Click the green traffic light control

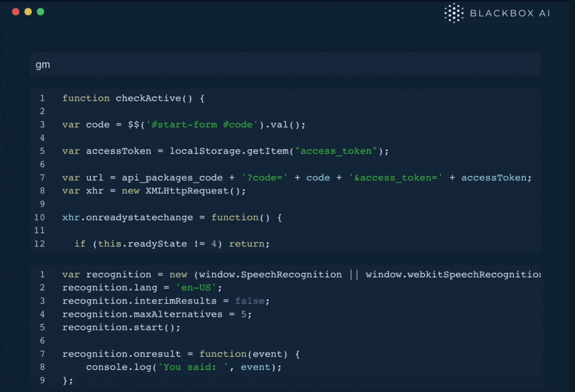[x=39, y=12]
